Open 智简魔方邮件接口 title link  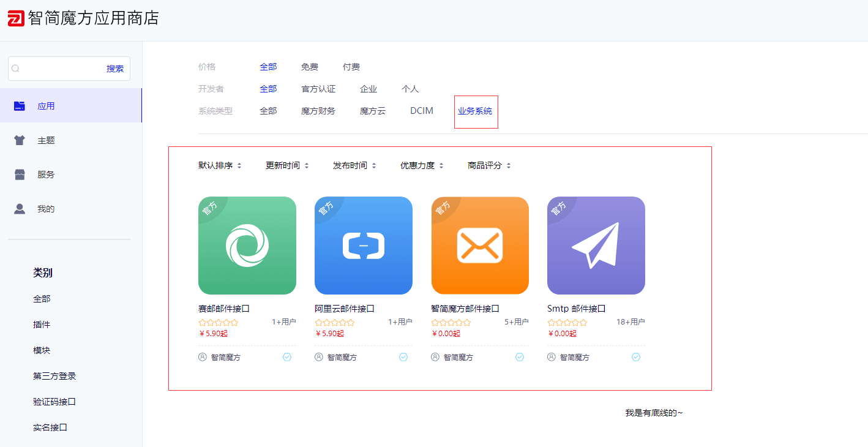point(465,309)
